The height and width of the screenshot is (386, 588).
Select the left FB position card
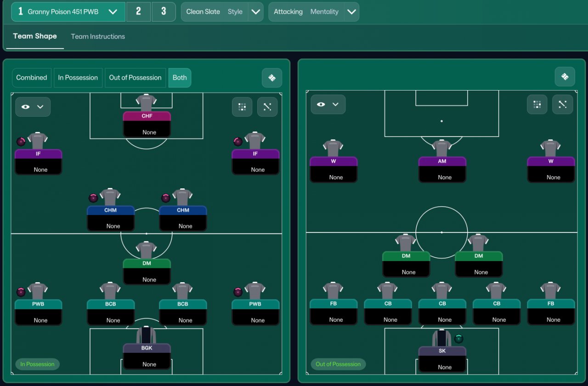pos(334,312)
